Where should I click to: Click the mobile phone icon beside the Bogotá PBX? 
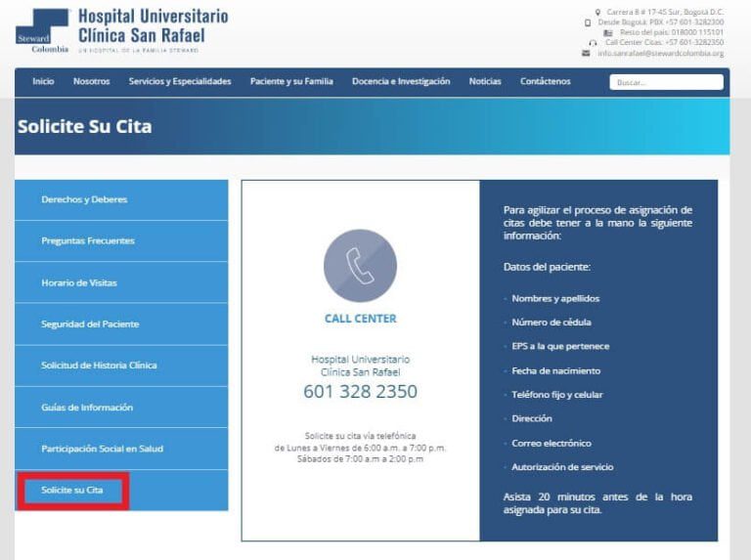(x=588, y=22)
